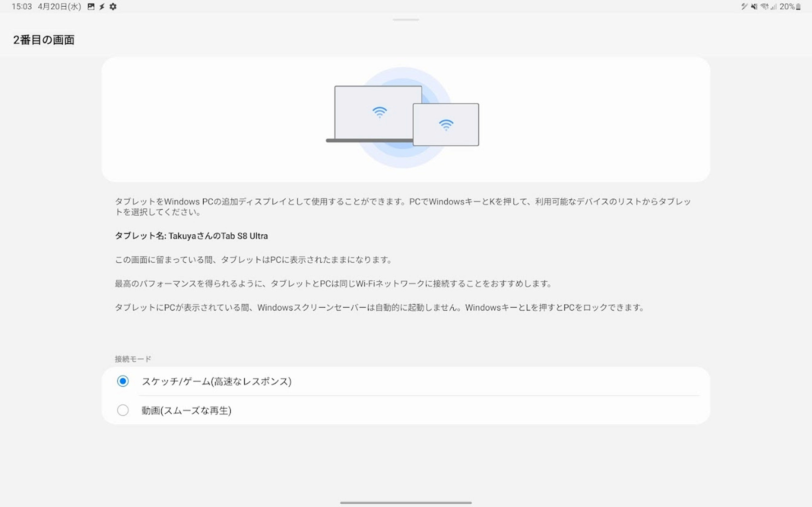Tap the line about Windowsスクリーンセーバー
812x507 pixels.
coord(380,308)
